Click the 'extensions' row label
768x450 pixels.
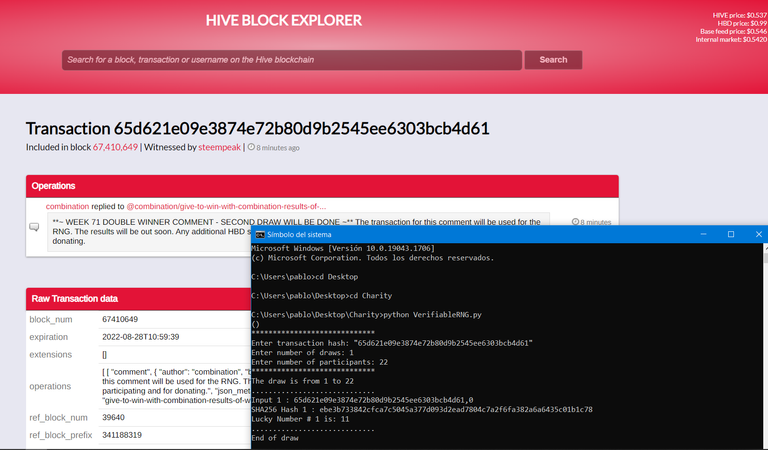pos(50,355)
